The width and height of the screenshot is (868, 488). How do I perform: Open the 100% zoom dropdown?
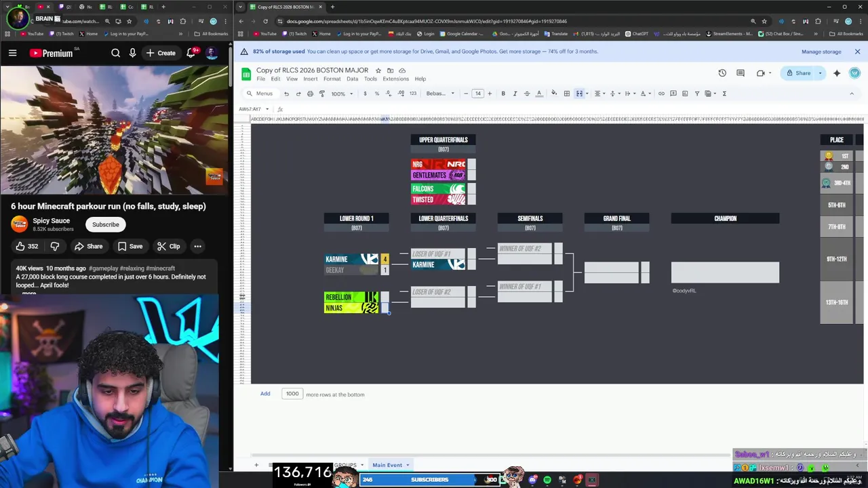[x=342, y=94]
